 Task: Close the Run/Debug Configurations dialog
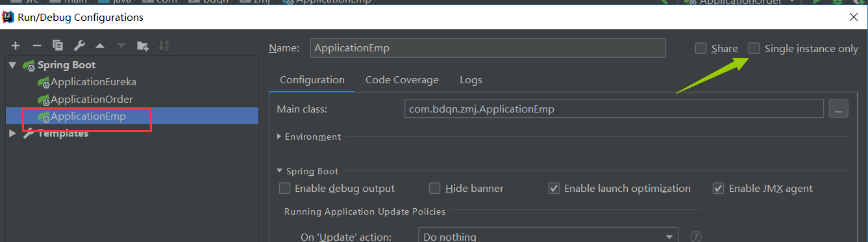(x=854, y=18)
